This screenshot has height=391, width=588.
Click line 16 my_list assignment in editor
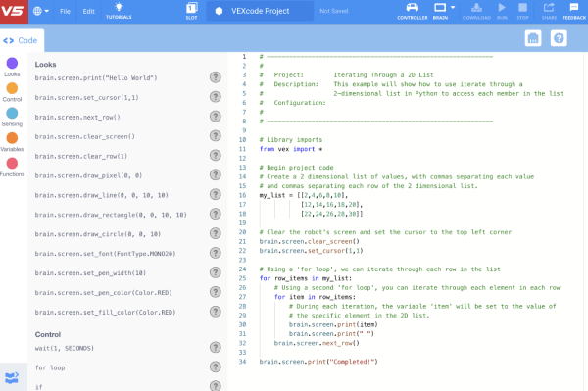[304, 195]
